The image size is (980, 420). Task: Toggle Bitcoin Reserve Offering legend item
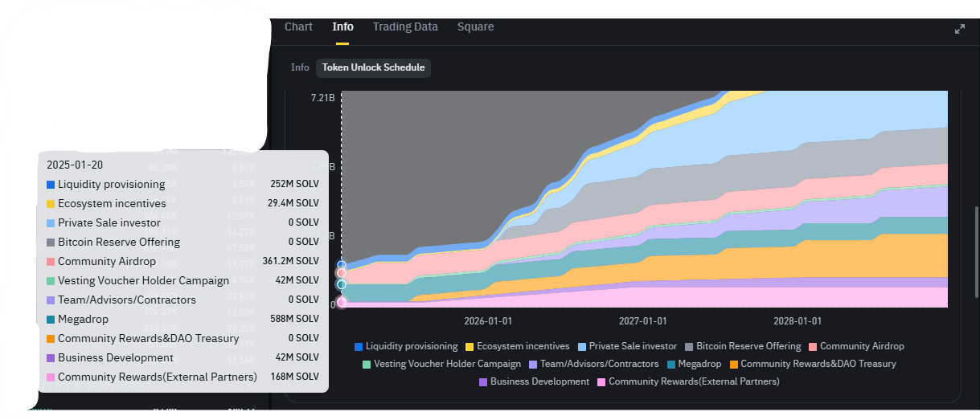pos(742,346)
